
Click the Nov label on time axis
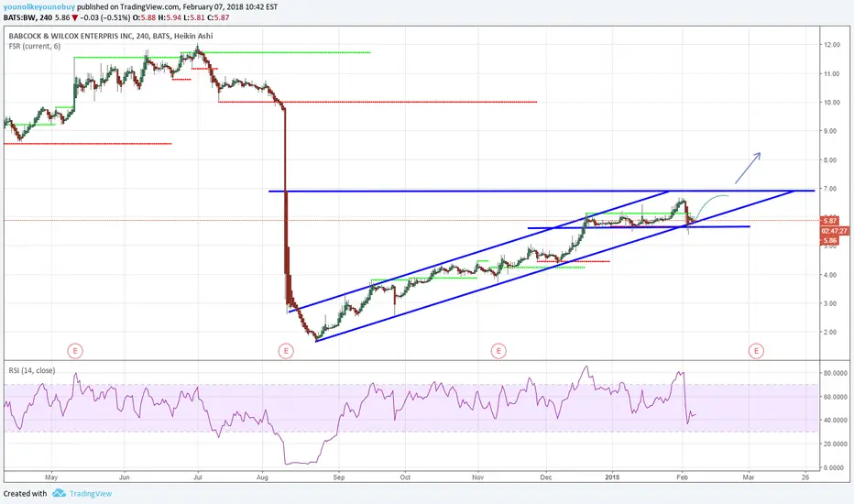[477, 477]
